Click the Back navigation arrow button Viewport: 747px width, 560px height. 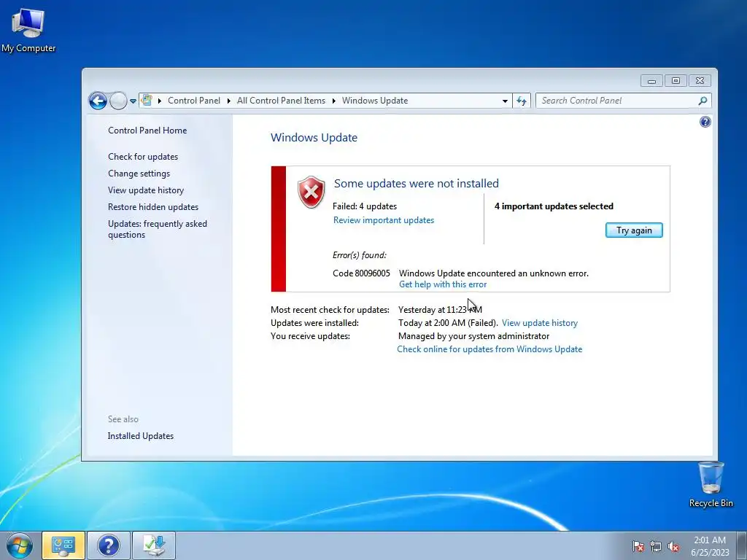tap(98, 101)
